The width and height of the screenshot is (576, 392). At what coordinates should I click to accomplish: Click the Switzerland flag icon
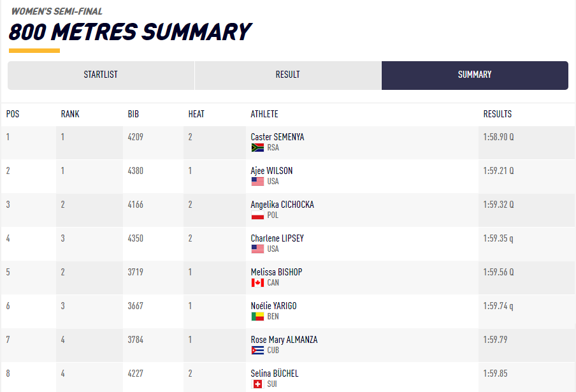[257, 384]
